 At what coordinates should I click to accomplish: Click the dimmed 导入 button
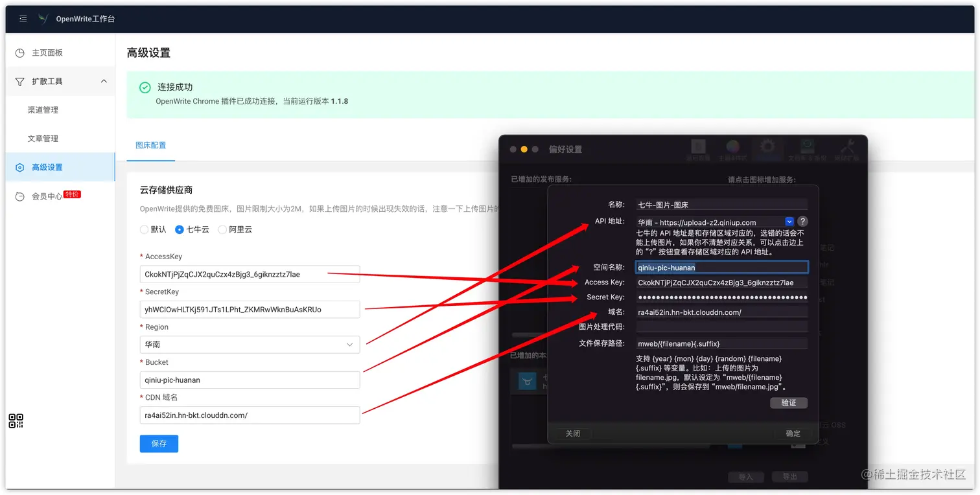745,477
